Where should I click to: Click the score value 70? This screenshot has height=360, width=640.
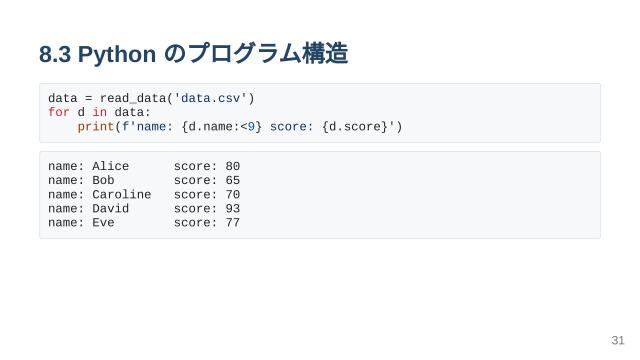point(233,194)
